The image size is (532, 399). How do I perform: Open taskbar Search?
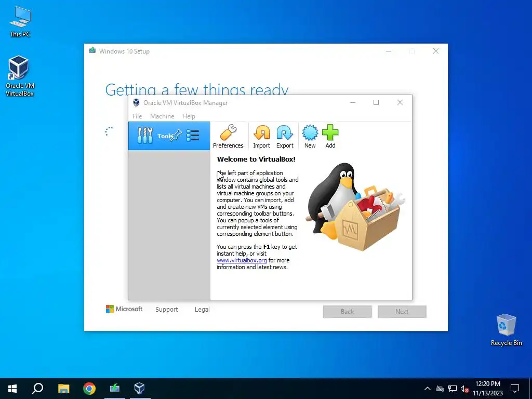(37, 389)
